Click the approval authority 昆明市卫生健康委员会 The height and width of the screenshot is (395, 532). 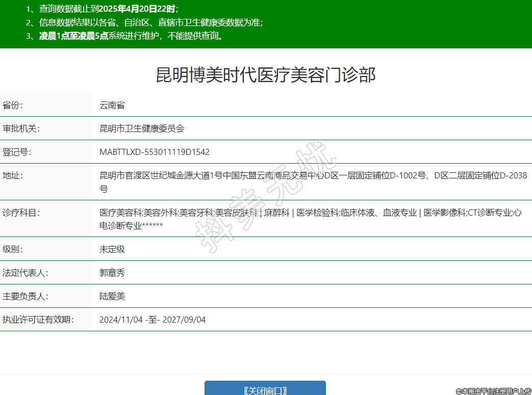[142, 128]
